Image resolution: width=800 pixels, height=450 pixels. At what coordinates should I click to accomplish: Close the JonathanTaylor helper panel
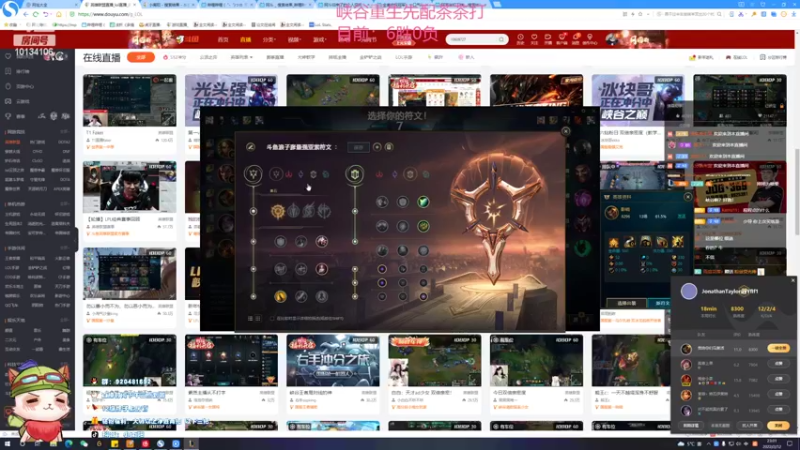point(793,280)
